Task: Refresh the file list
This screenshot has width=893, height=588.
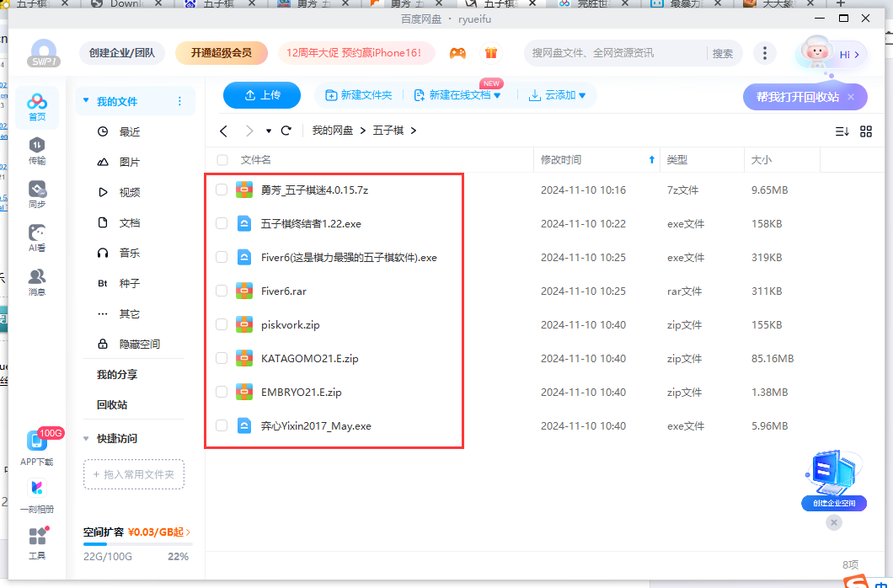Action: pyautogui.click(x=286, y=131)
